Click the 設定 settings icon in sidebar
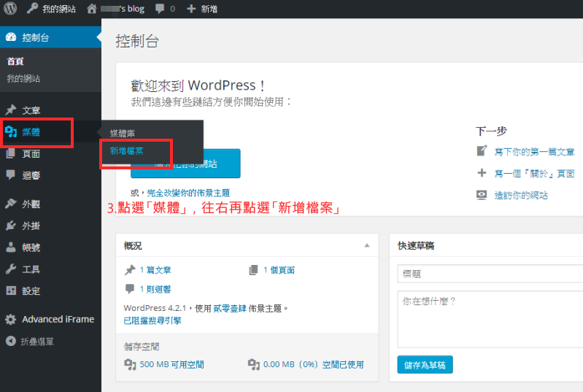The width and height of the screenshot is (583, 392). point(11,291)
